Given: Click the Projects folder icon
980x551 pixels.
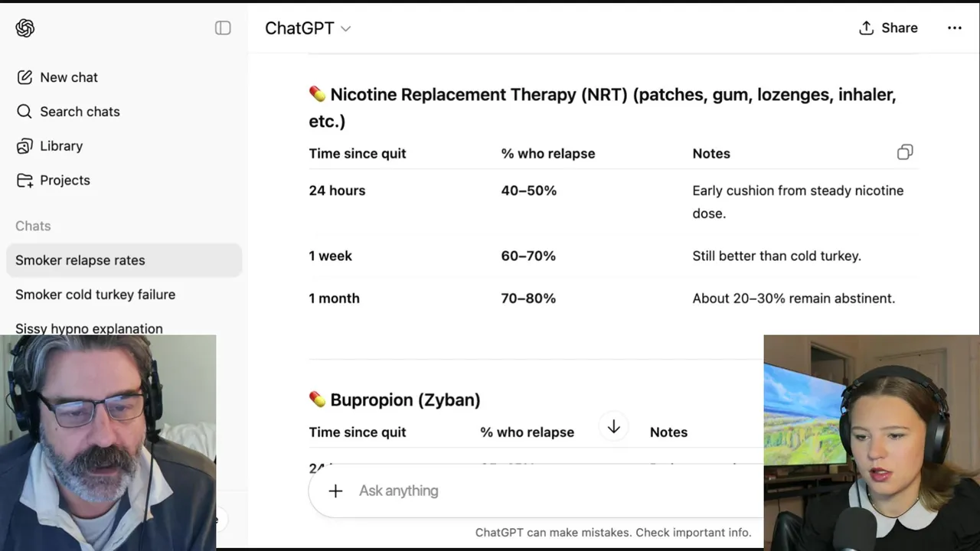Looking at the screenshot, I should tap(24, 181).
